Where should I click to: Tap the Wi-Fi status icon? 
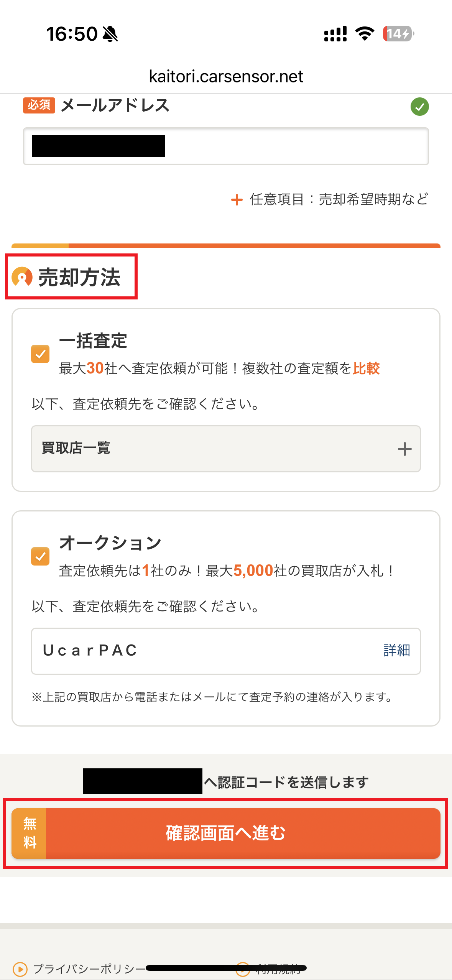coord(365,34)
